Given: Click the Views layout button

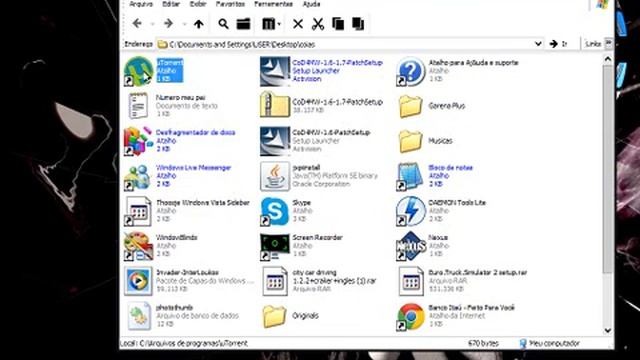Looking at the screenshot, I should click(268, 24).
